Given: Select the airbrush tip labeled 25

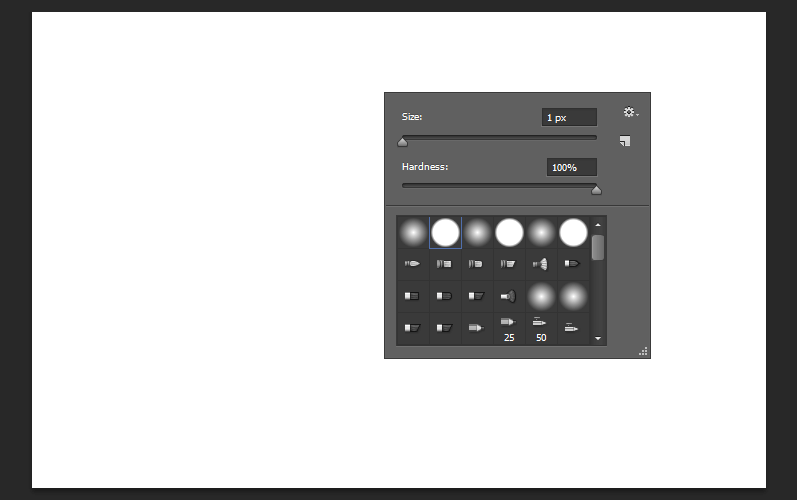Looking at the screenshot, I should [509, 329].
